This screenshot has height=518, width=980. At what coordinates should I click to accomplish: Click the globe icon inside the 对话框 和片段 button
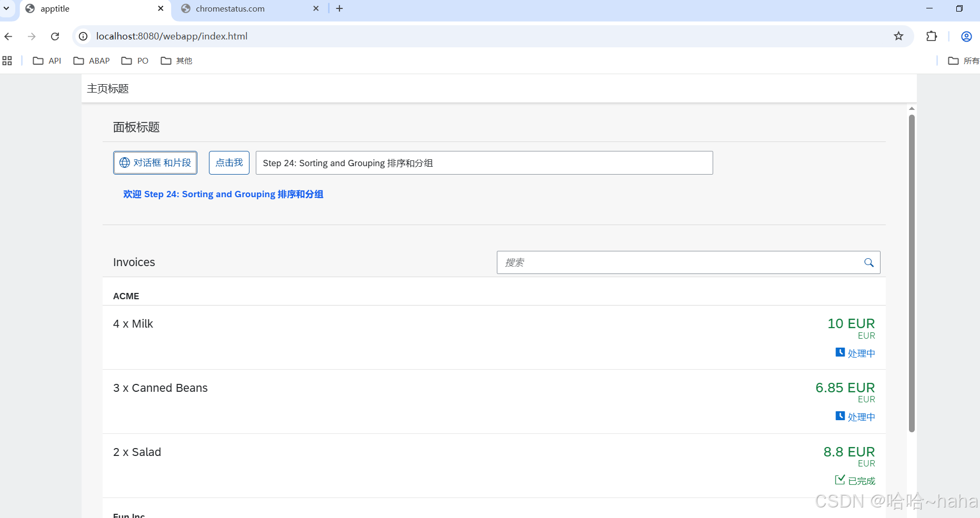pyautogui.click(x=124, y=162)
